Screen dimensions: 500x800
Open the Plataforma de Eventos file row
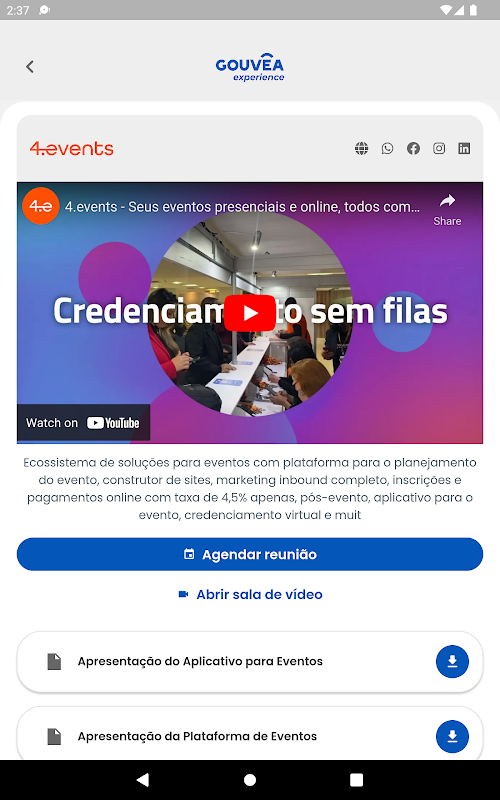(250, 734)
